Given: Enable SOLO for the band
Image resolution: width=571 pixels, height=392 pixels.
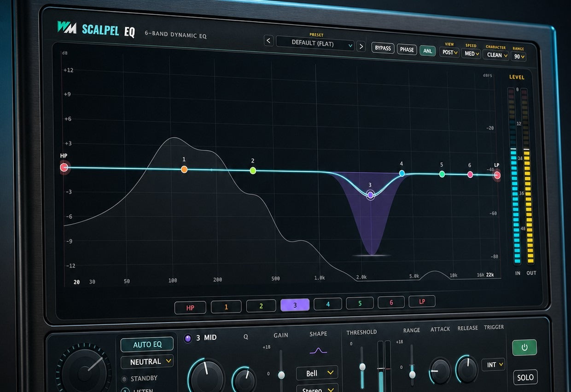Looking at the screenshot, I should (x=525, y=377).
